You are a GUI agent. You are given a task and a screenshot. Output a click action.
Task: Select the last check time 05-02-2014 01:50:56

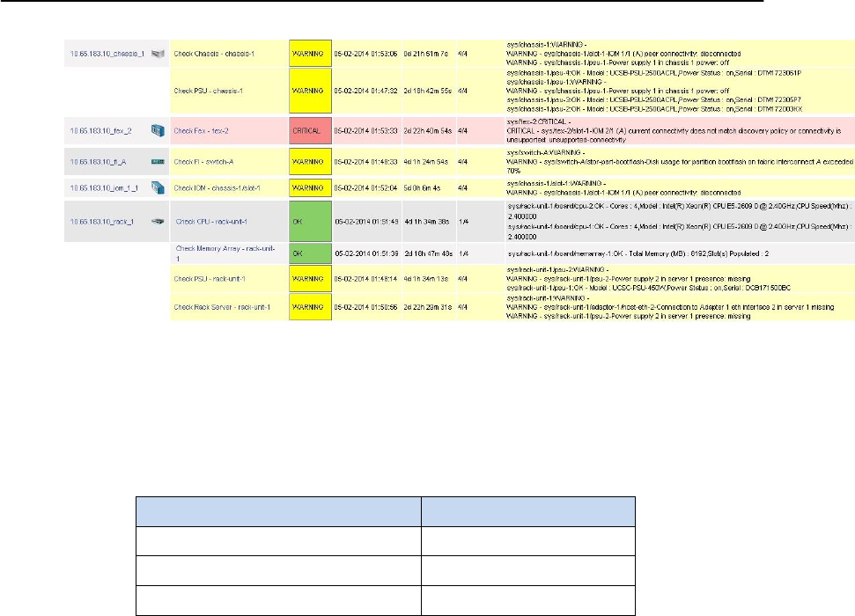point(366,307)
